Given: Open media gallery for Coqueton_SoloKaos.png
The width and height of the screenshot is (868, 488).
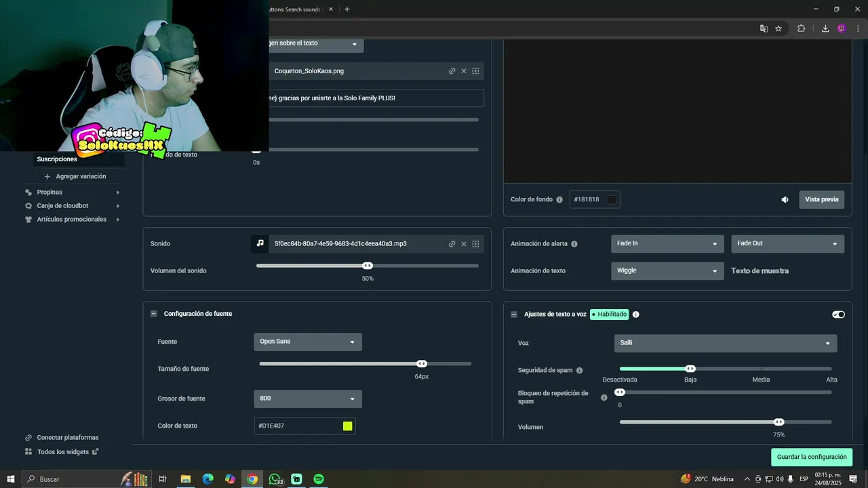Looking at the screenshot, I should click(476, 71).
